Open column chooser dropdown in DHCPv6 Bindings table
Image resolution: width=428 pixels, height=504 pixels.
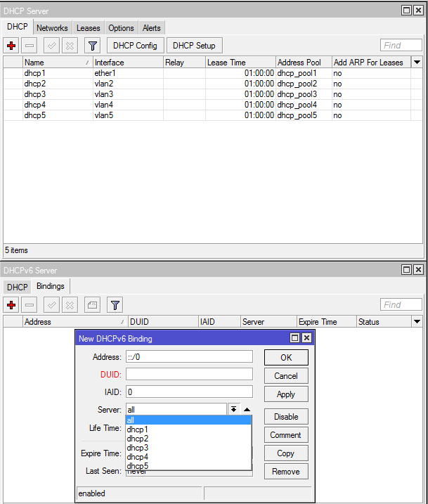pyautogui.click(x=417, y=322)
